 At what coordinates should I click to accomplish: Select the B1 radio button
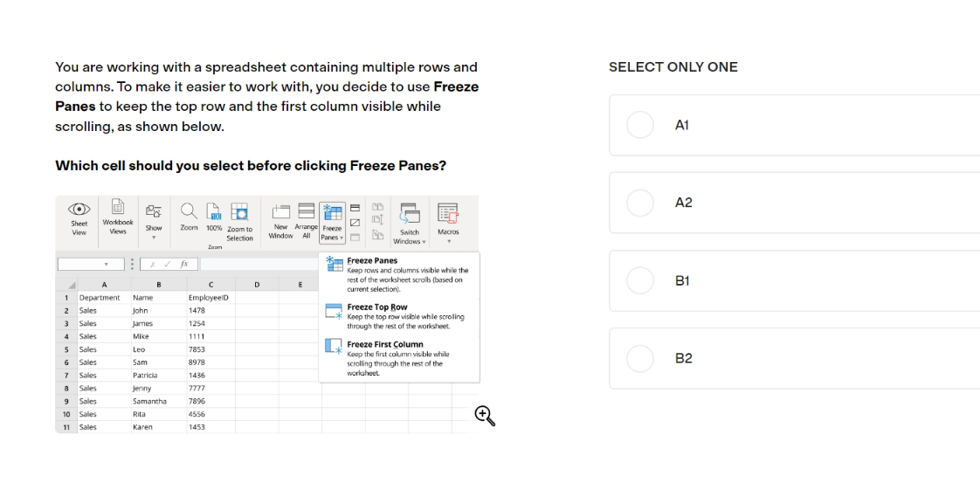pos(640,280)
